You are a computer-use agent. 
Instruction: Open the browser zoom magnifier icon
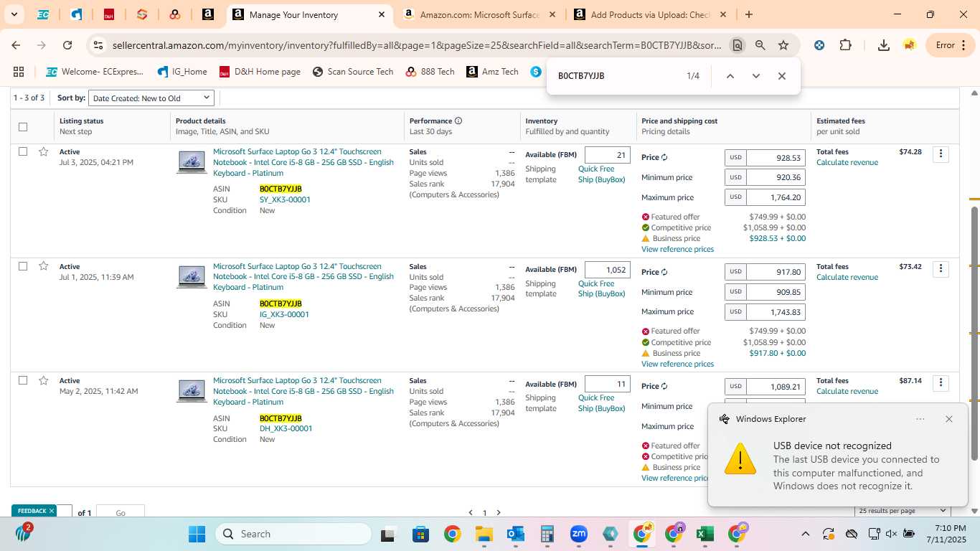point(760,45)
